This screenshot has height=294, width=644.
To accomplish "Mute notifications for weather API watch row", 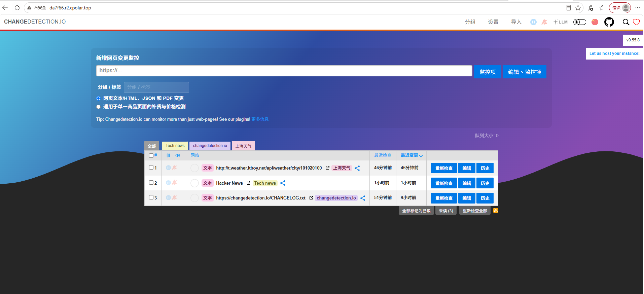I will point(175,168).
